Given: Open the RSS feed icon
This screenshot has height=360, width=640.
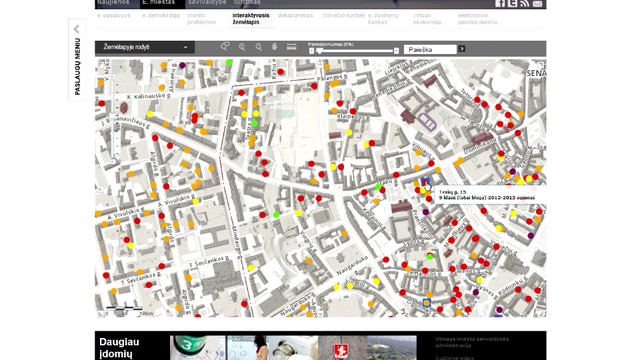Looking at the screenshot, I should pos(525,3).
